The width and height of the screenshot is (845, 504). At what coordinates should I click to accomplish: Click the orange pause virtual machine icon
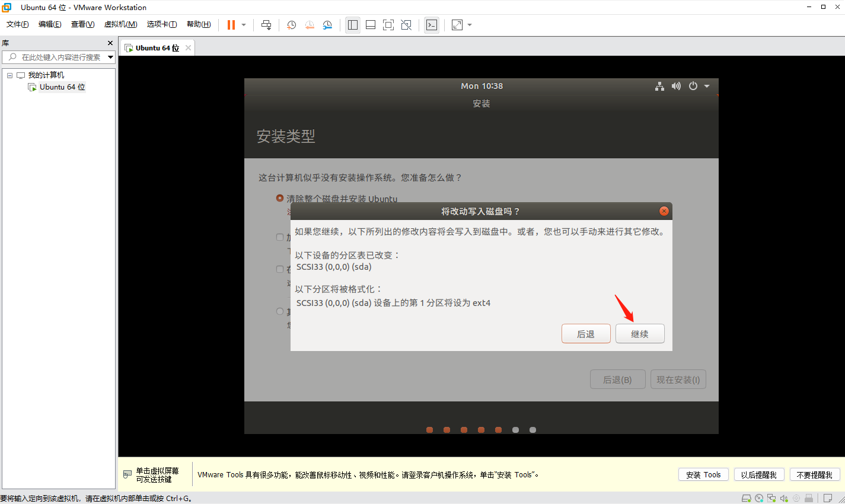coord(231,25)
